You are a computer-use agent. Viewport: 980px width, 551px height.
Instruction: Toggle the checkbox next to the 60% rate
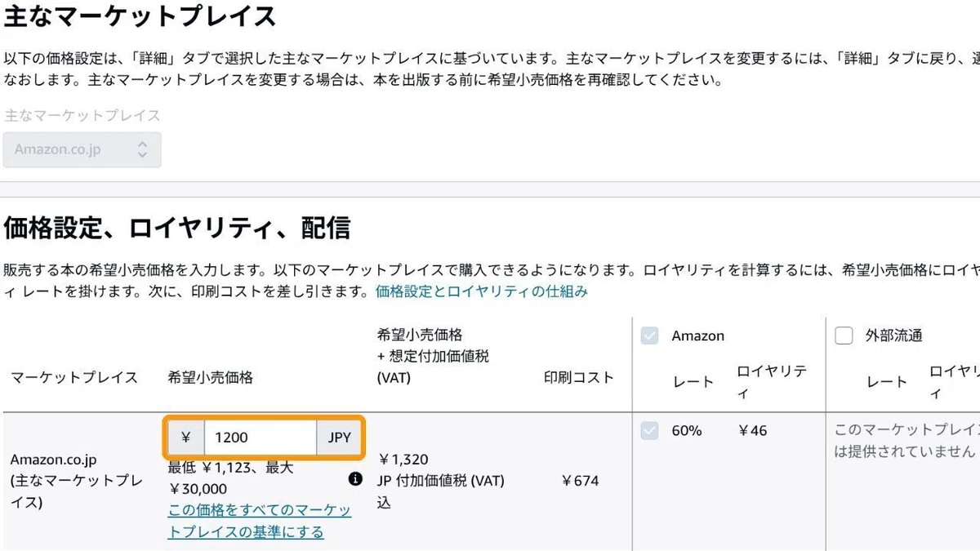coord(649,430)
